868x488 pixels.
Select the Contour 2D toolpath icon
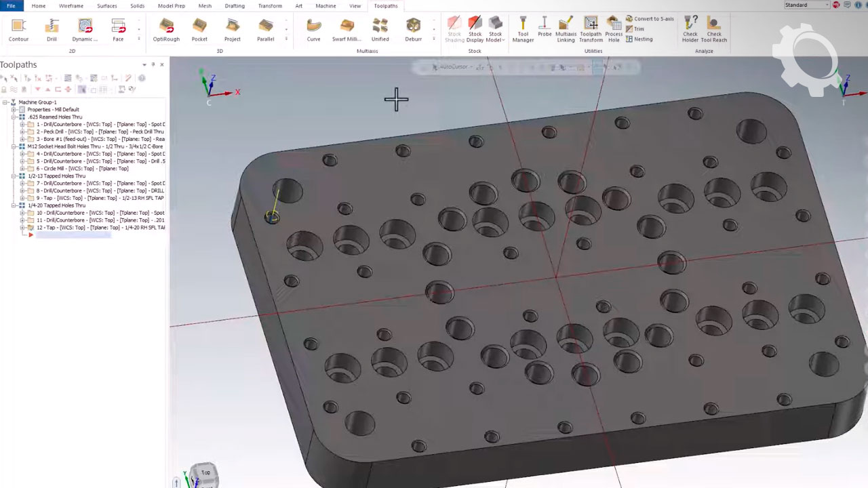click(18, 30)
